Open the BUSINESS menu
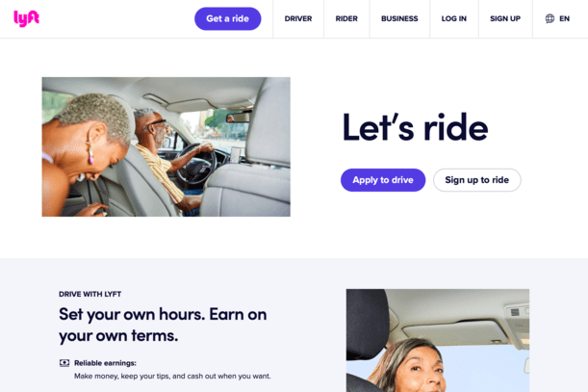Viewport: 588px width, 392px height. click(399, 18)
